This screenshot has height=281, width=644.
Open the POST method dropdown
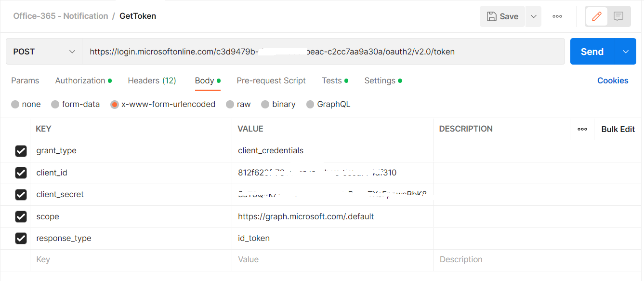(43, 51)
